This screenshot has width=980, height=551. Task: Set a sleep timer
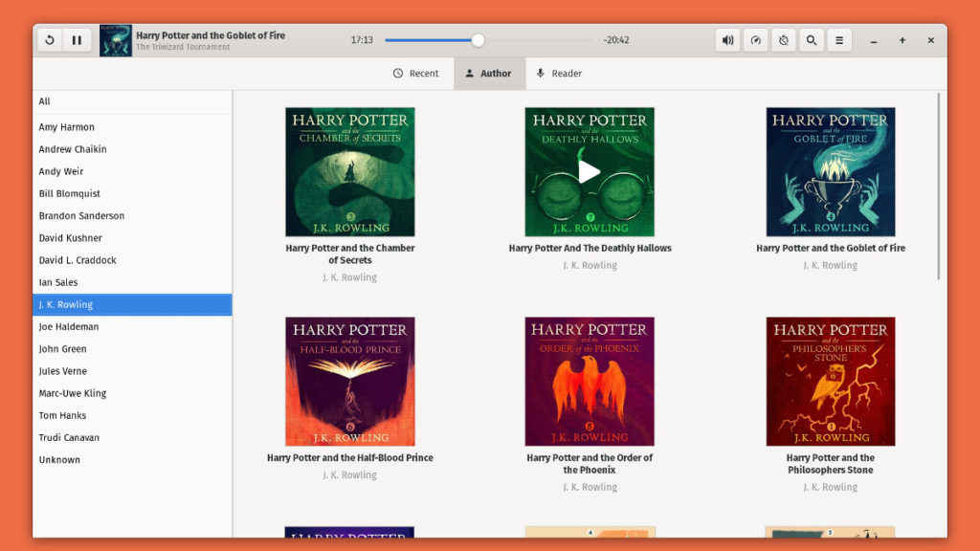click(x=783, y=39)
